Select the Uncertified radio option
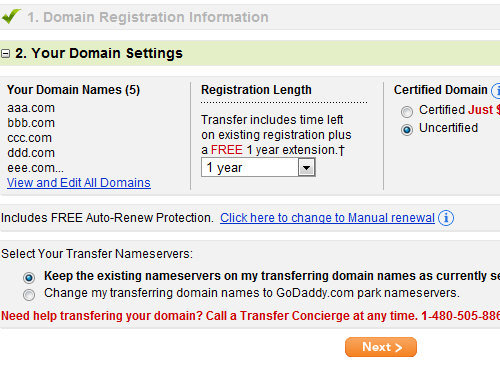Image resolution: width=500 pixels, height=367 pixels. (x=407, y=130)
